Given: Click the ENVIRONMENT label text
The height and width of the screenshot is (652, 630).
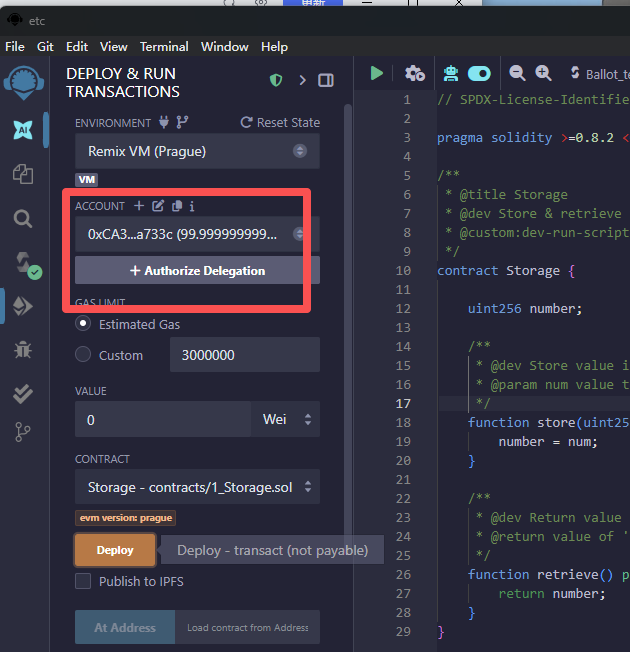Looking at the screenshot, I should (x=113, y=123).
